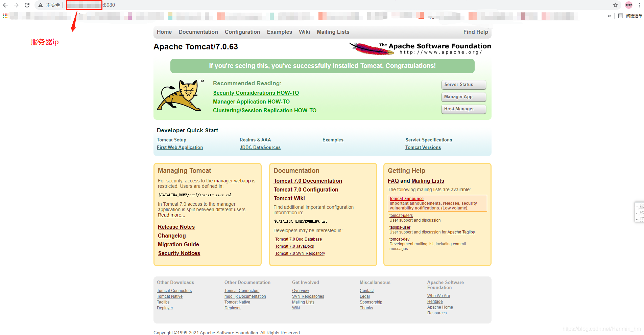644x335 pixels.
Task: Open the Who We Are link
Action: [x=438, y=296]
